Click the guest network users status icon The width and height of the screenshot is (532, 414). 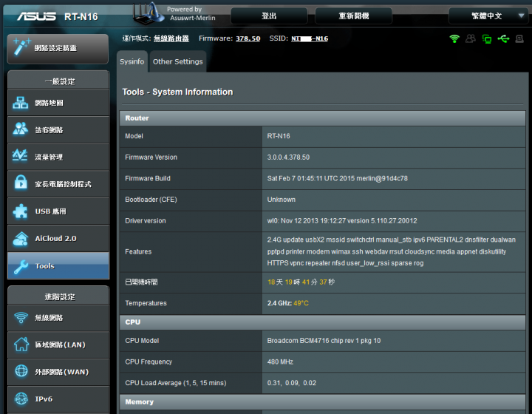pos(471,38)
